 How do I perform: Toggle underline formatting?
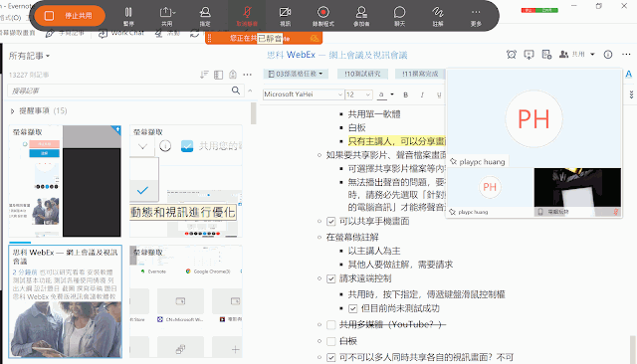tap(439, 94)
